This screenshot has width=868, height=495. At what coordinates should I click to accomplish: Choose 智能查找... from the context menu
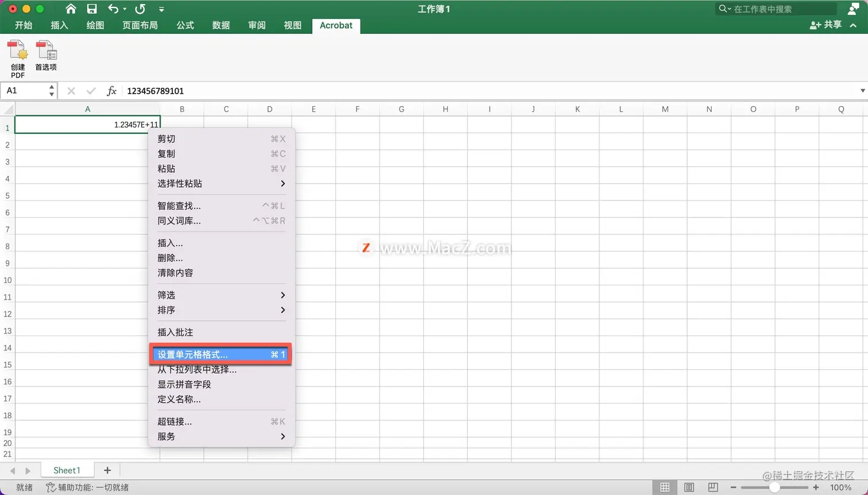[222, 206]
